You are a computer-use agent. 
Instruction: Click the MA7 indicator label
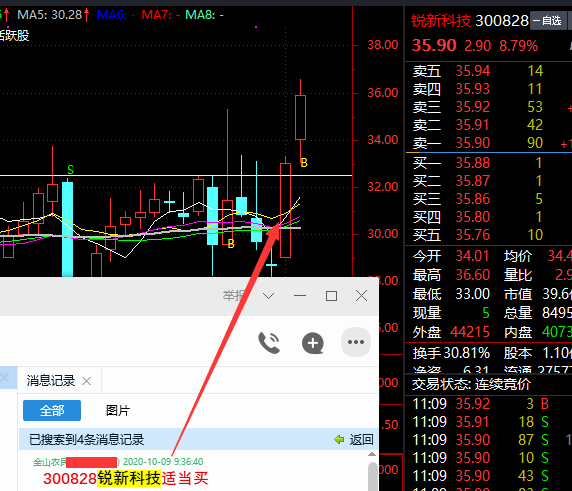pos(161,15)
